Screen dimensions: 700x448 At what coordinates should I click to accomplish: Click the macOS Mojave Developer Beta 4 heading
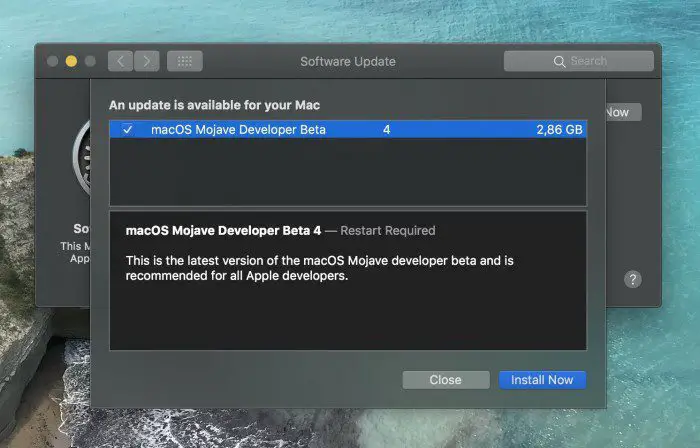[223, 231]
